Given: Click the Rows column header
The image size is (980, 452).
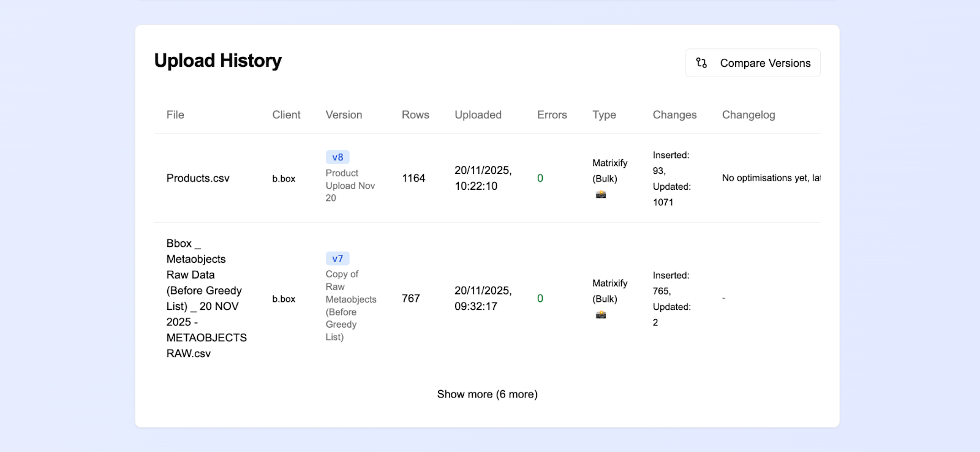Looking at the screenshot, I should [415, 115].
